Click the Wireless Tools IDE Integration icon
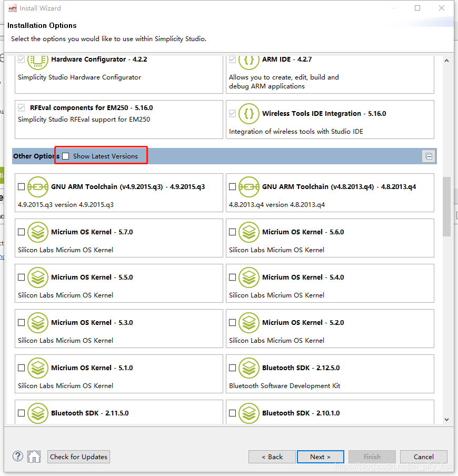The height and width of the screenshot is (476, 458). point(249,114)
